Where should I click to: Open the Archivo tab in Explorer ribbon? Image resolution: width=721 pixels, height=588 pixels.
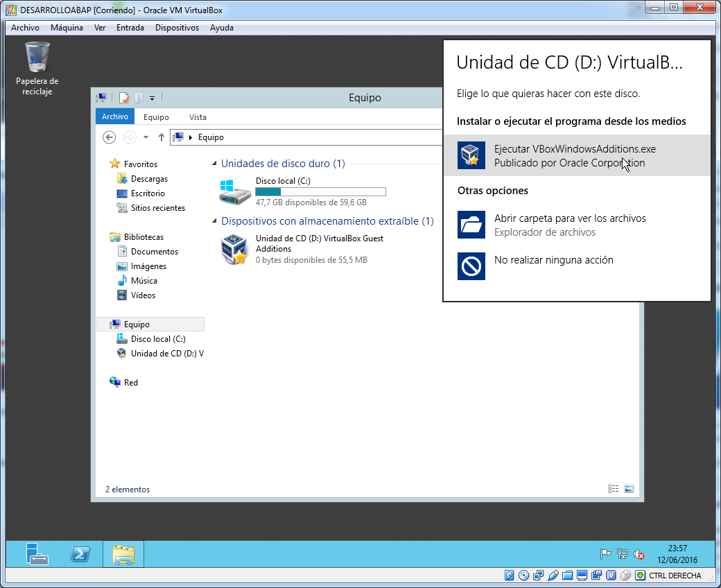[115, 116]
